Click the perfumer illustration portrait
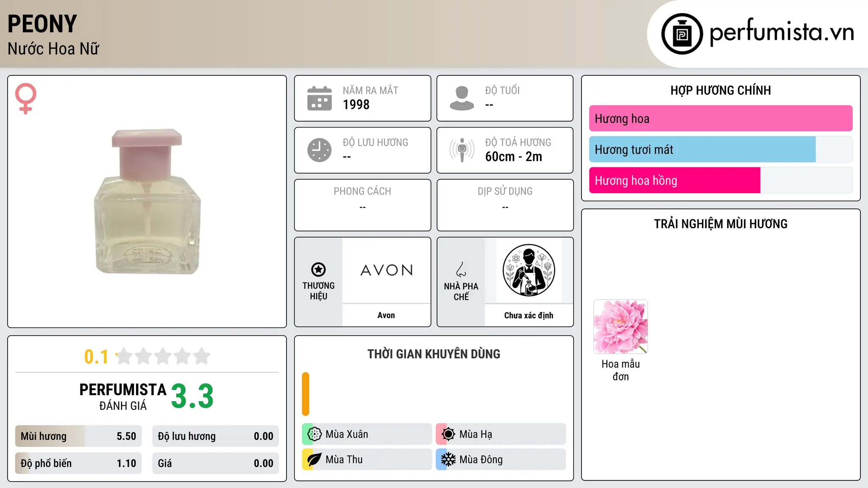This screenshot has width=868, height=488. [x=529, y=270]
